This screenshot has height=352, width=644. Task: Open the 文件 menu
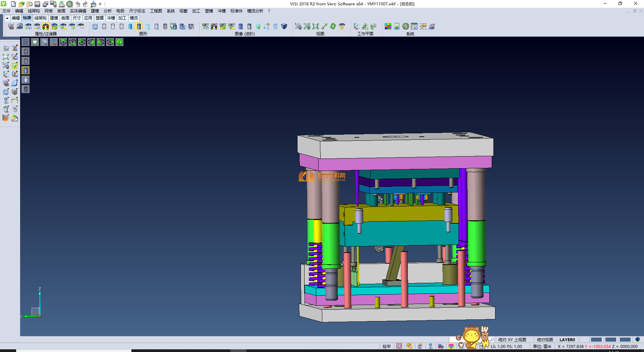(x=6, y=11)
